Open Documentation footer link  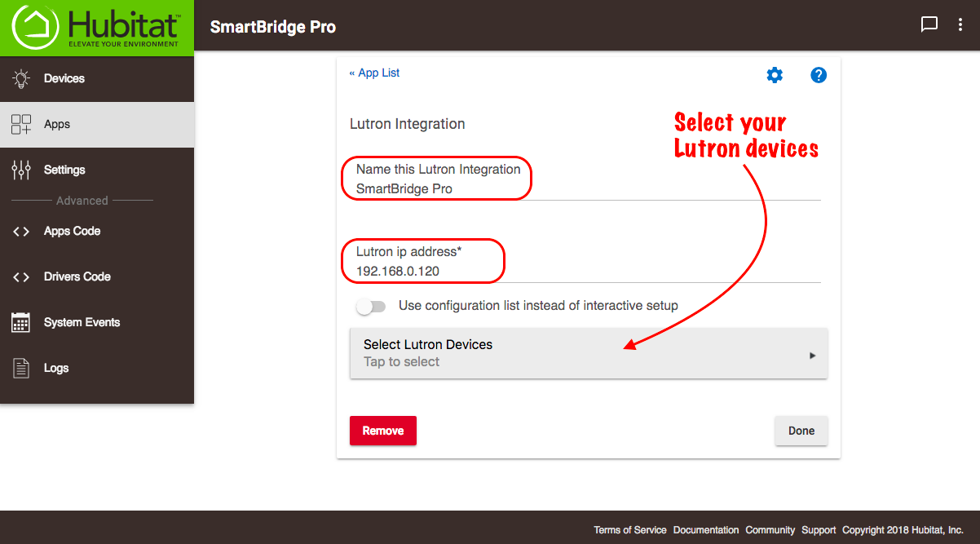pyautogui.click(x=706, y=530)
